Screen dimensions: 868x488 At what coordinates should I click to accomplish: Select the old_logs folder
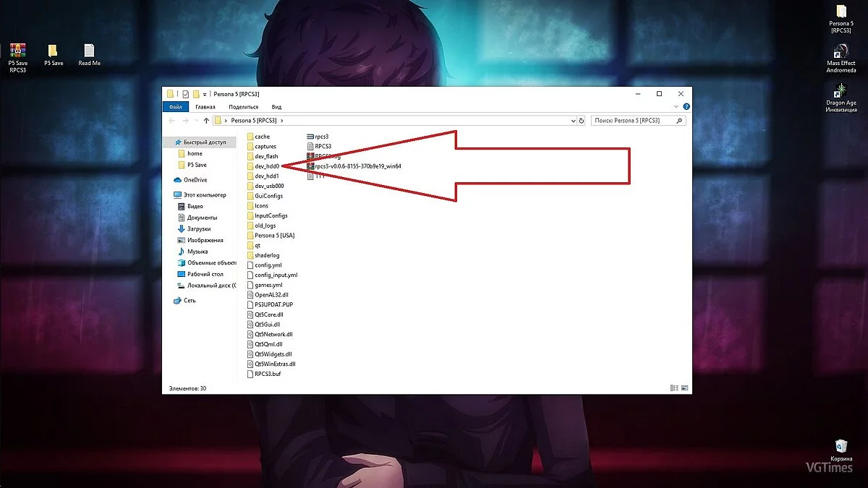tap(261, 226)
